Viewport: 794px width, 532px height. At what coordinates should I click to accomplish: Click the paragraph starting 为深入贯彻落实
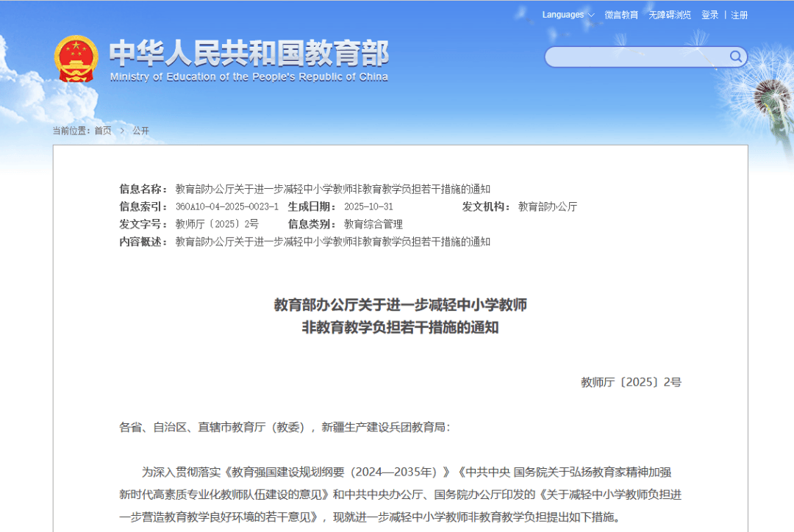[x=400, y=495]
